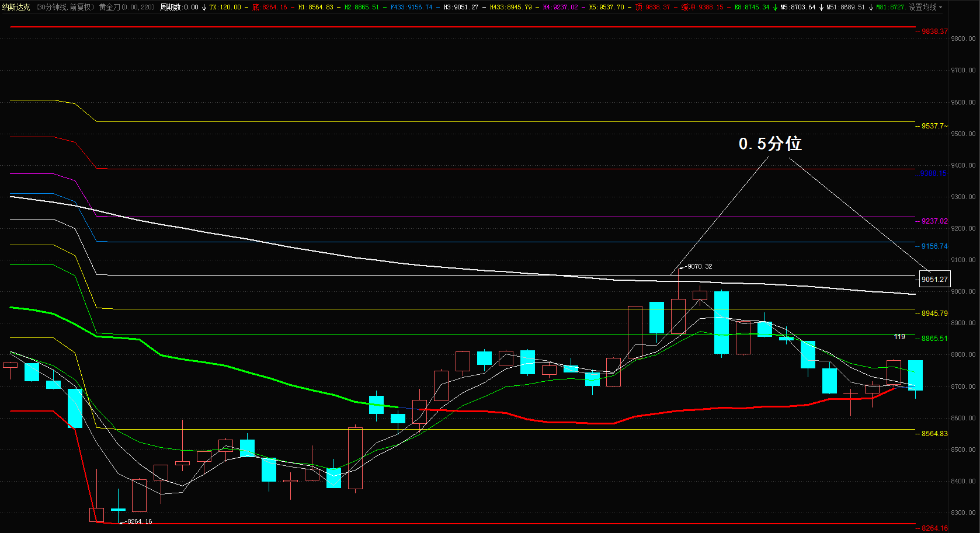Click the H5:9537.70 header value

[x=606, y=7]
